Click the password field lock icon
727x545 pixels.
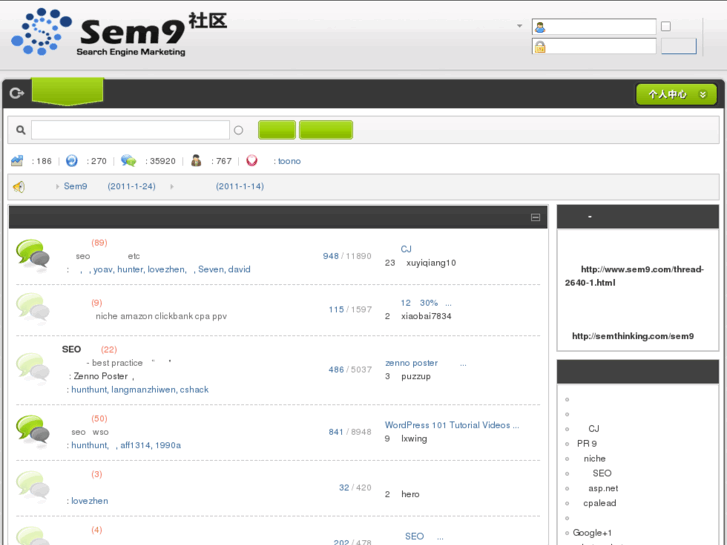point(540,47)
